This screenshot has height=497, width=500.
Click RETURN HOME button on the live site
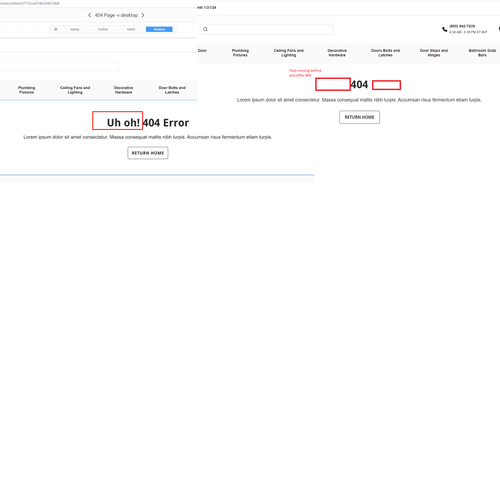359,117
